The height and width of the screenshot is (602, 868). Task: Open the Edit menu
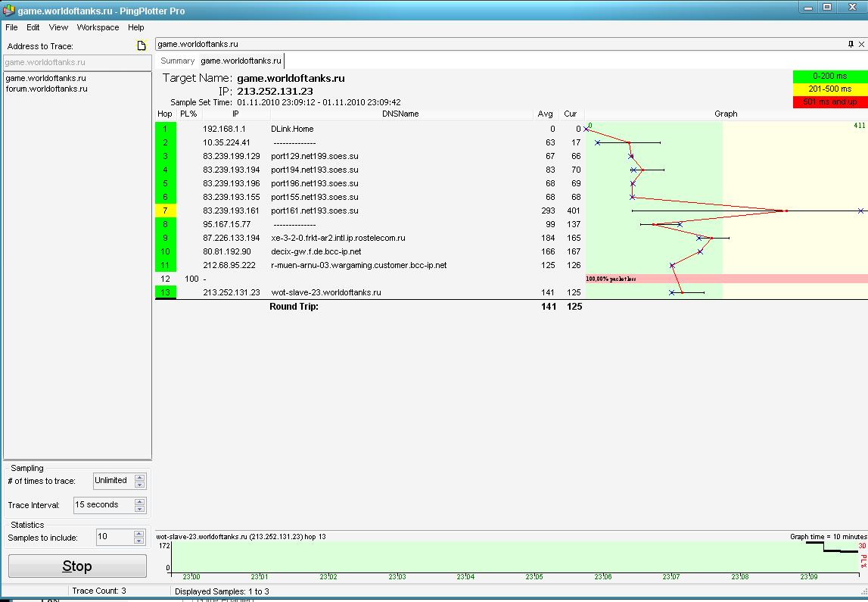point(33,27)
